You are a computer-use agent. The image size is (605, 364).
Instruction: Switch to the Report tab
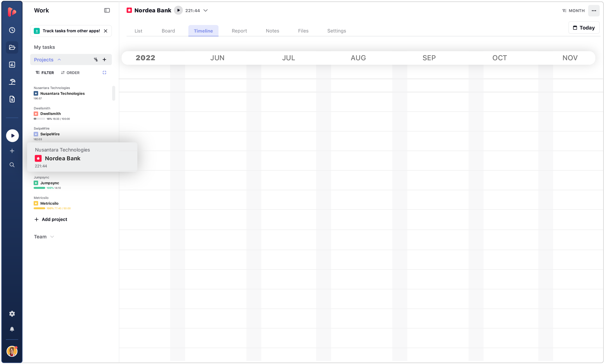239,31
